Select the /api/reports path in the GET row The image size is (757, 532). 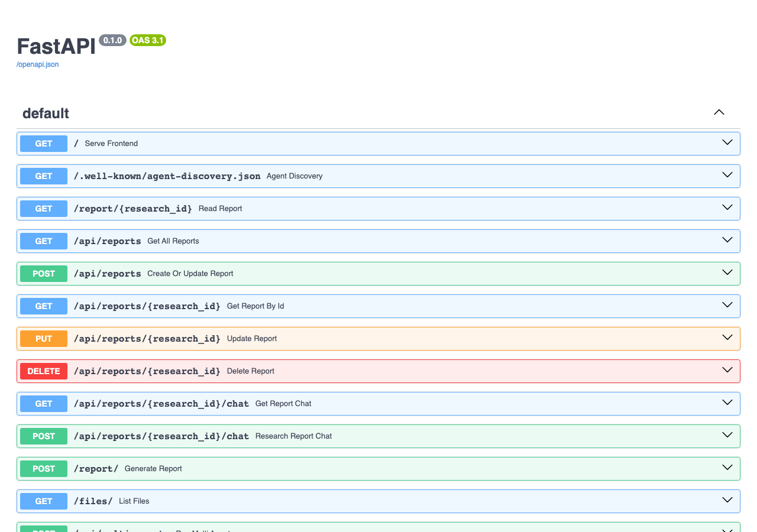(x=107, y=241)
